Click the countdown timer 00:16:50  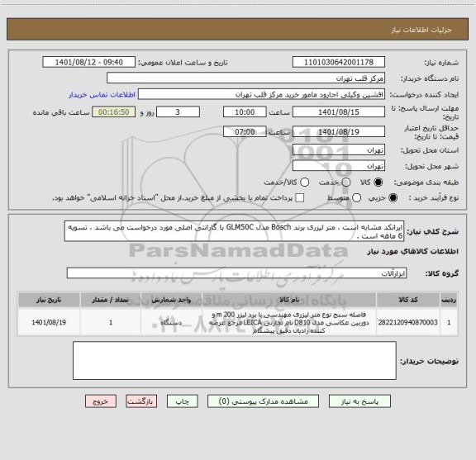pos(114,112)
